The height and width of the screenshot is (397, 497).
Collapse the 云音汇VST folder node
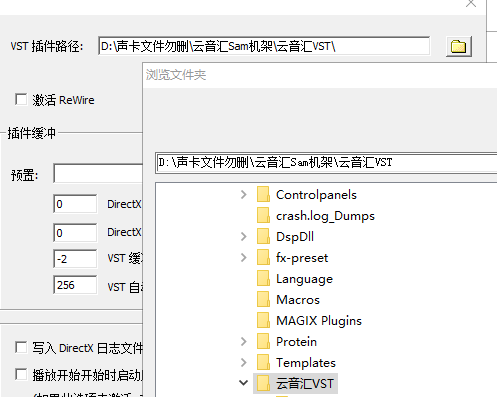[x=244, y=383]
